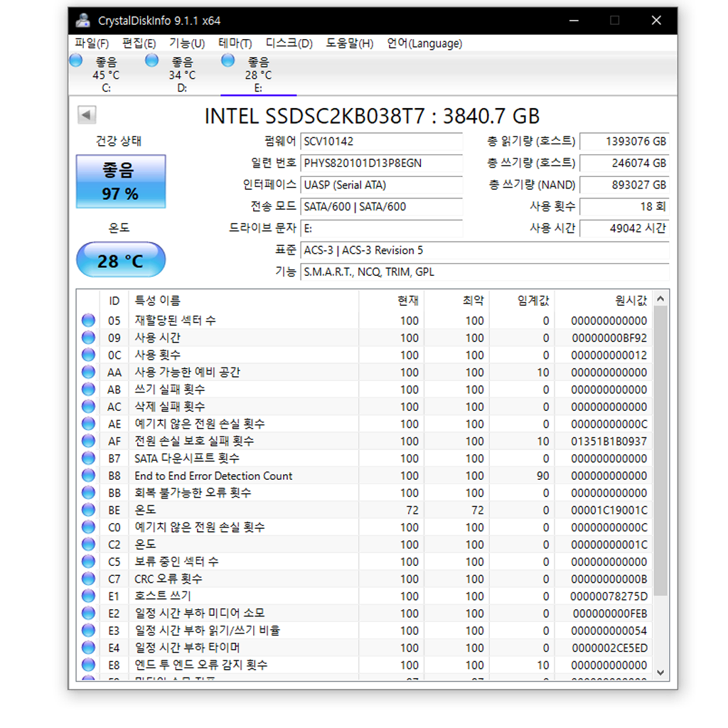Viewport: 728px width, 728px height.
Task: Click the drive letter field E:
Action: pyautogui.click(x=381, y=228)
